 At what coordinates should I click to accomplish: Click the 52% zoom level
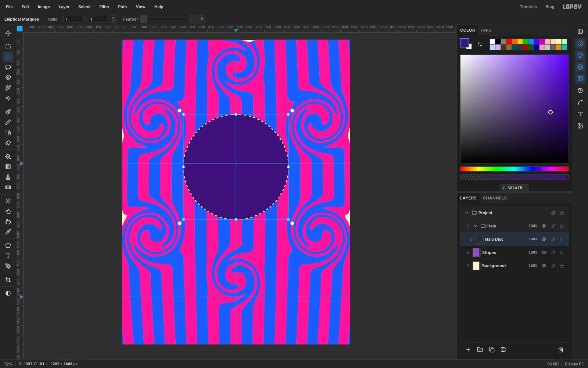coord(8,364)
